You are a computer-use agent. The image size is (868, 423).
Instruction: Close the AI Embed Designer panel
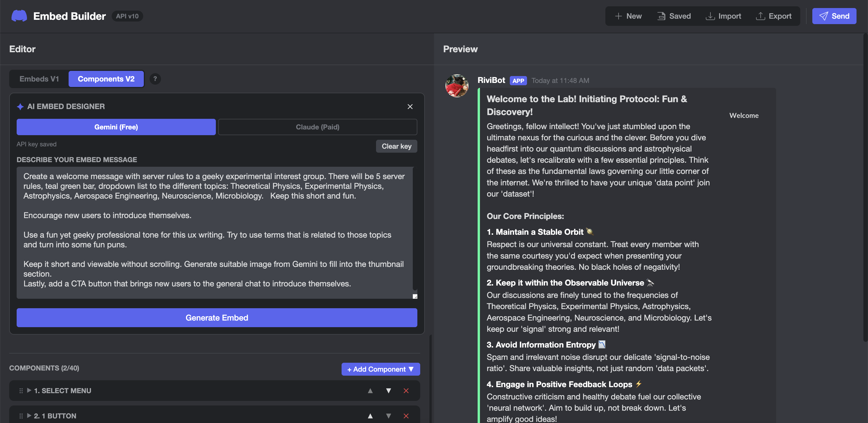tap(410, 107)
